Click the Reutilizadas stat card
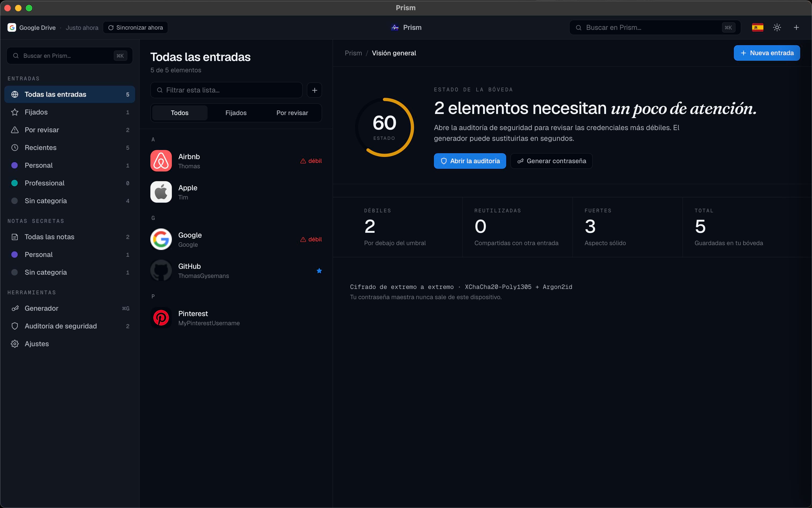This screenshot has height=508, width=812. [517, 227]
